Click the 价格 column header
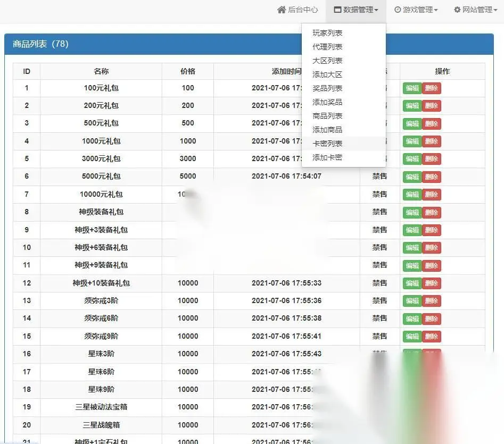Screen dimensions: 504x444 coord(188,71)
